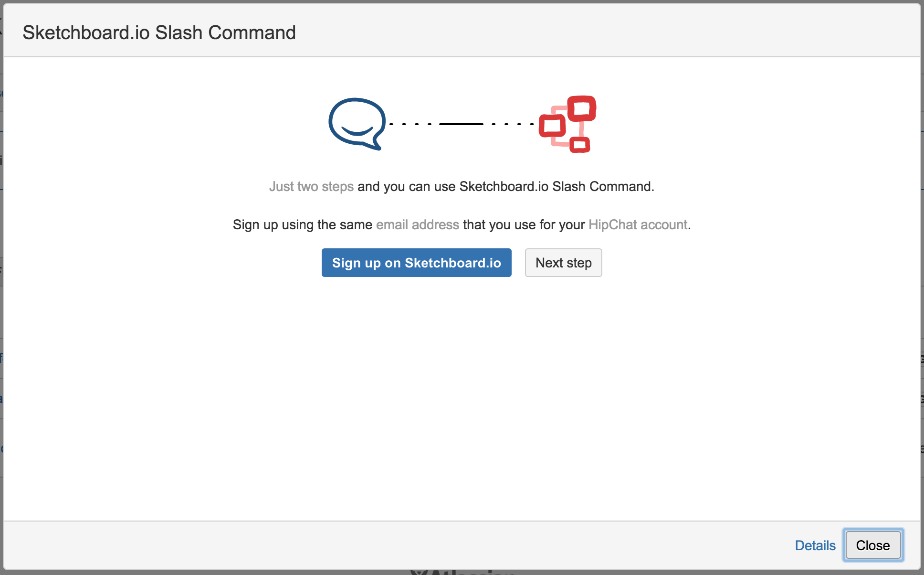Click the gray "Just two steps" text

click(x=311, y=186)
